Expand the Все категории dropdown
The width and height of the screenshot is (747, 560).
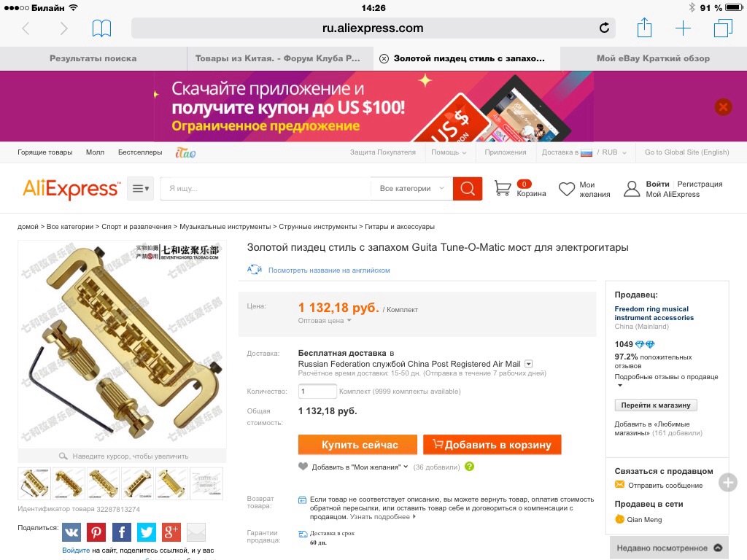(x=411, y=189)
